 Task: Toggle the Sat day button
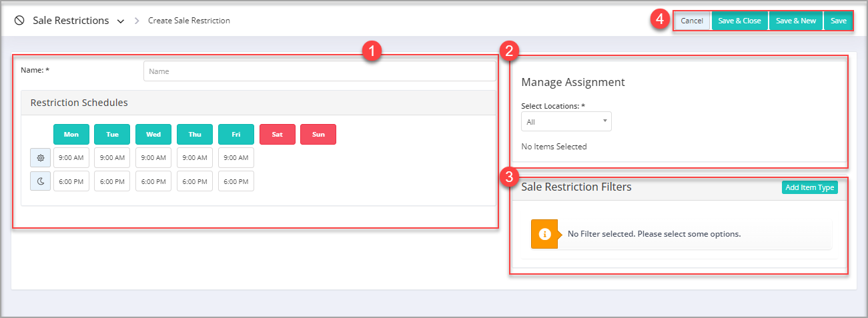point(278,135)
